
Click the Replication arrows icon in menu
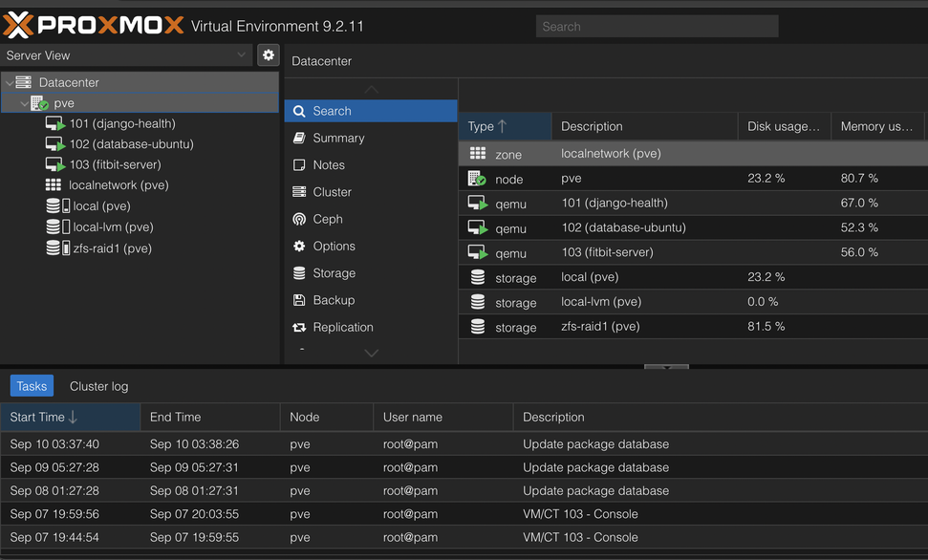[299, 328]
